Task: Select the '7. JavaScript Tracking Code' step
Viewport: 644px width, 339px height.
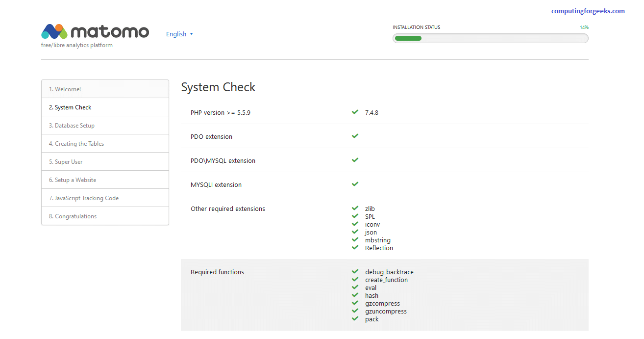Action: coord(105,198)
